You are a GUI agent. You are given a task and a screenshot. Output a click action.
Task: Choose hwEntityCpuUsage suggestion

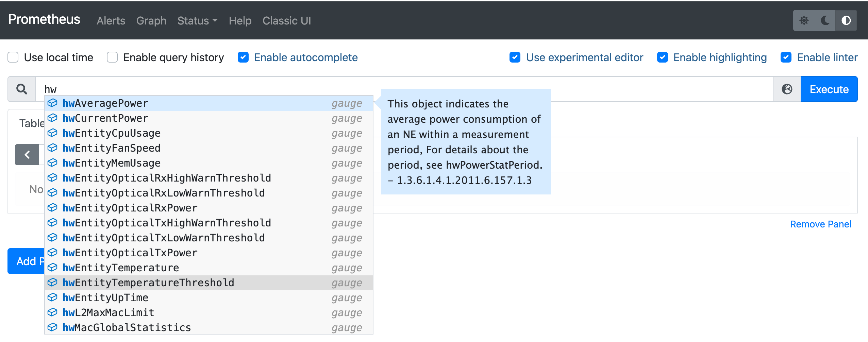click(208, 133)
